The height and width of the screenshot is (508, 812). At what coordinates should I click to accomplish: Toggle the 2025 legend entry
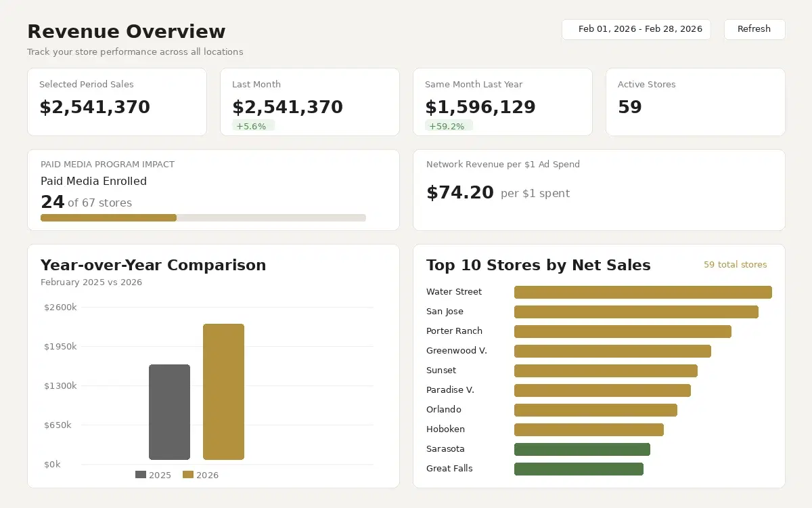[154, 475]
